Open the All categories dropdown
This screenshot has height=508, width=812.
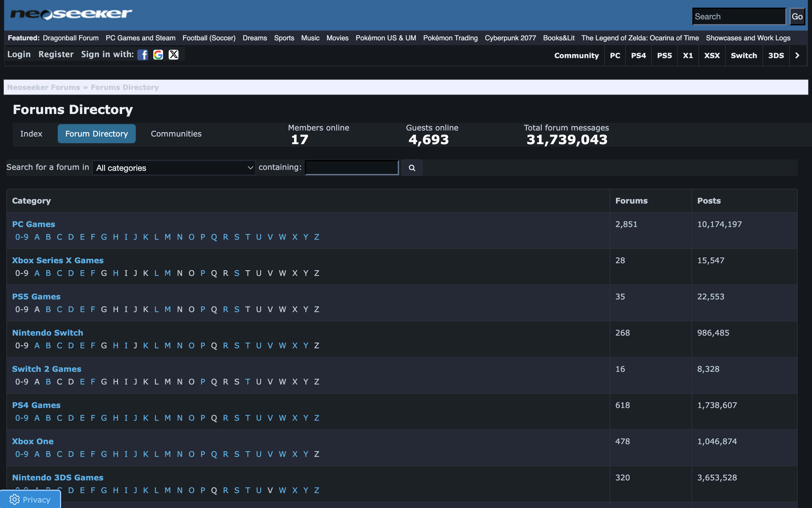click(x=174, y=168)
